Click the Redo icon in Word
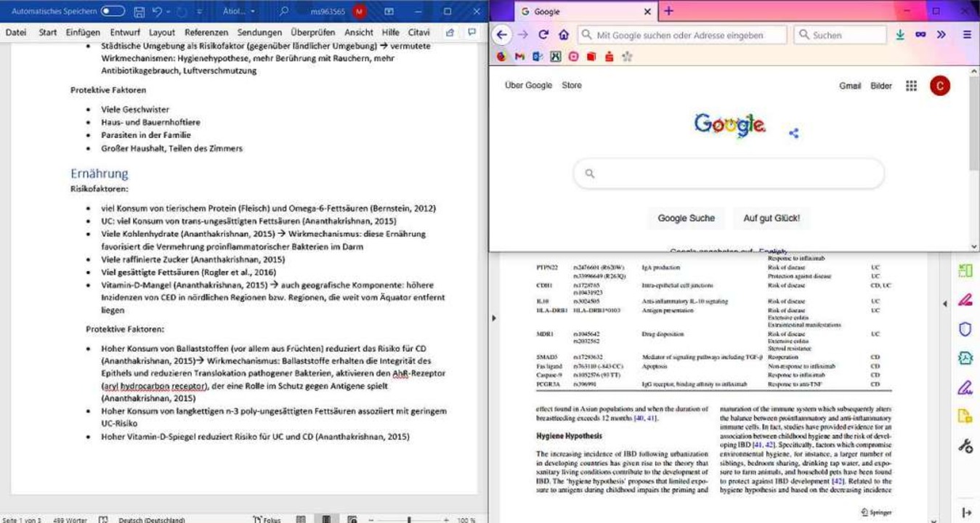The image size is (980, 523). (182, 12)
